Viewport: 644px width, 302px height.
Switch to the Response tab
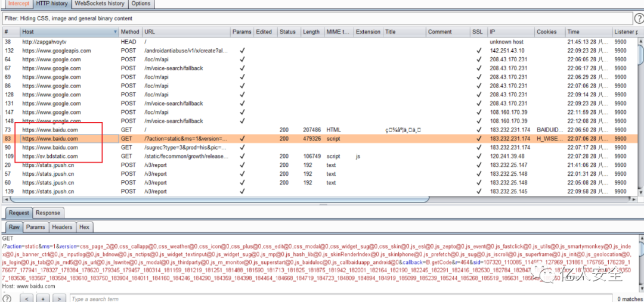pos(48,213)
